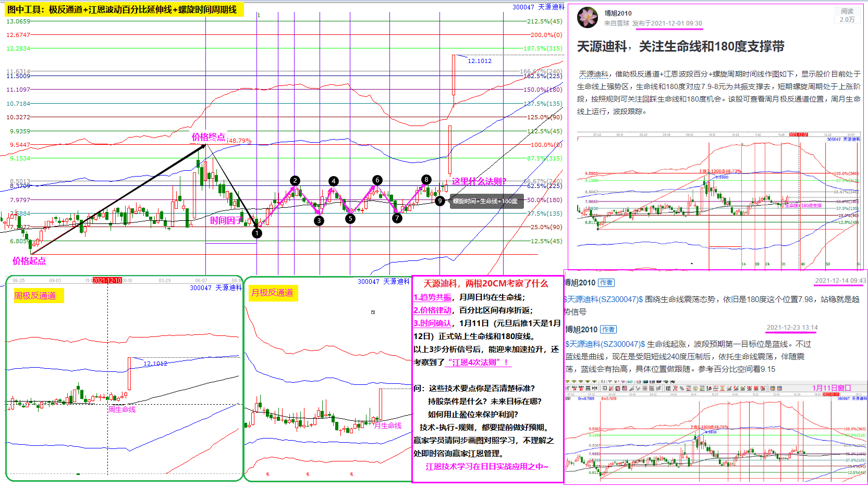Select the numbered marker 8 near the breakout
Viewport: 868px width, 488px height.
coord(426,180)
